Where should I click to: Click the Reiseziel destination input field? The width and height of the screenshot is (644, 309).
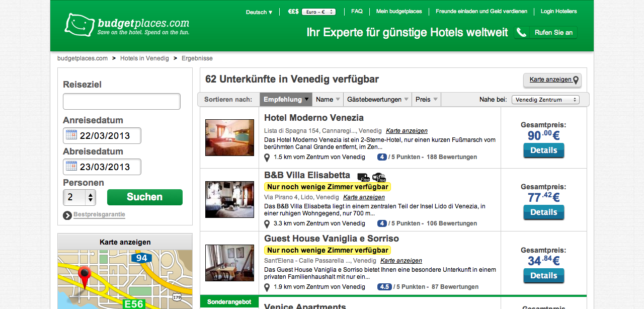click(121, 101)
